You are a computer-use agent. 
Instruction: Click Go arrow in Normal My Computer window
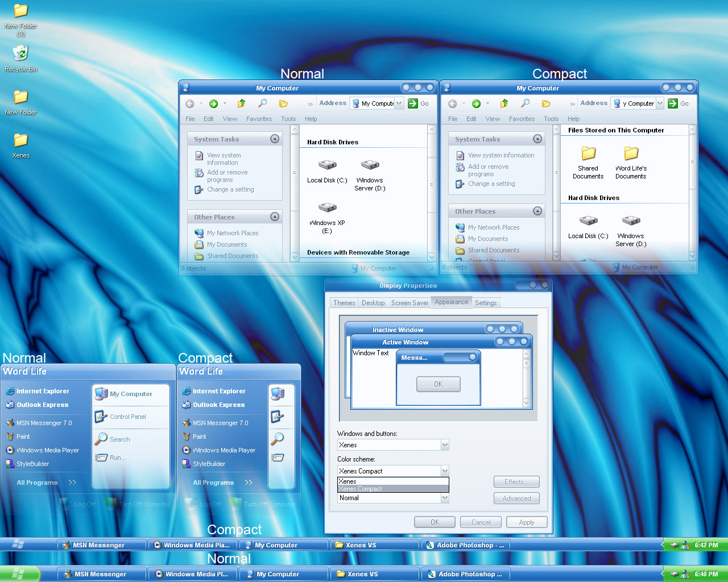(x=413, y=103)
